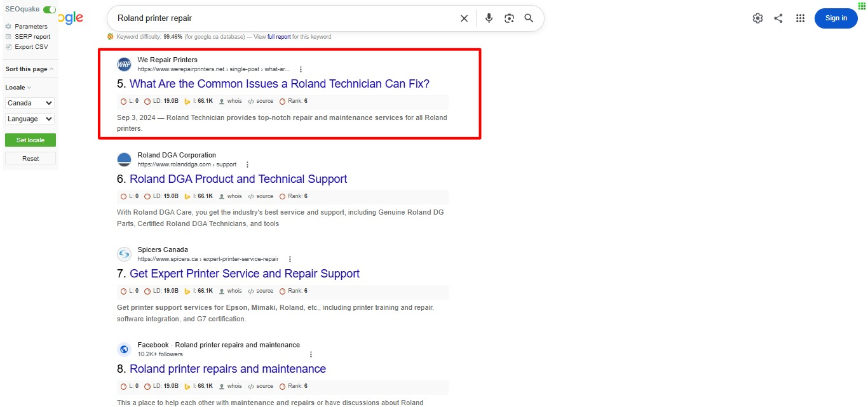Open Google apps grid icon

pyautogui.click(x=801, y=18)
